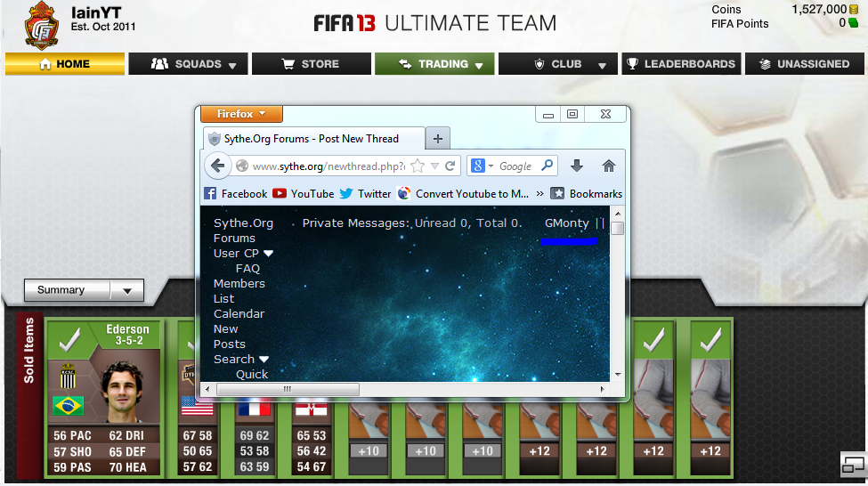Image resolution: width=868 pixels, height=486 pixels.
Task: Open the Facebook bookmark
Action: coord(236,194)
